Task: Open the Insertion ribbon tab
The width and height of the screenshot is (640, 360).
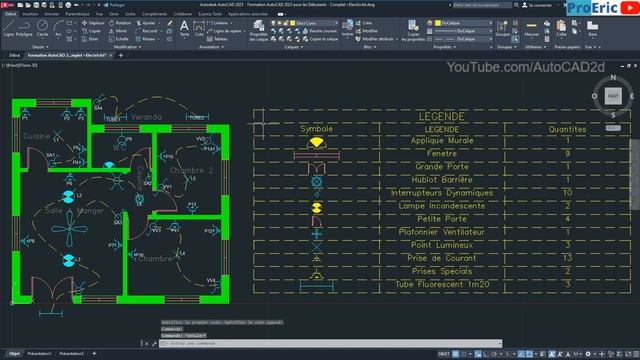Action: pos(30,14)
